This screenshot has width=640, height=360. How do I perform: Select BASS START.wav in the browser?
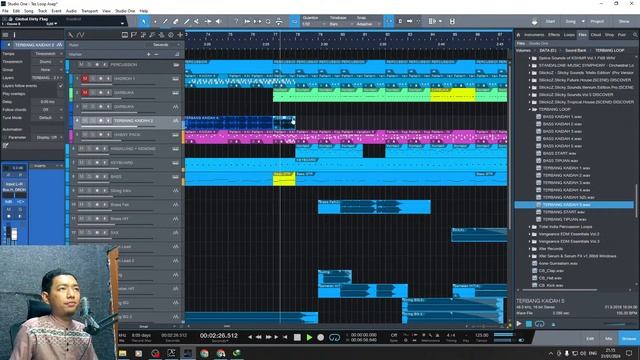pyautogui.click(x=560, y=153)
